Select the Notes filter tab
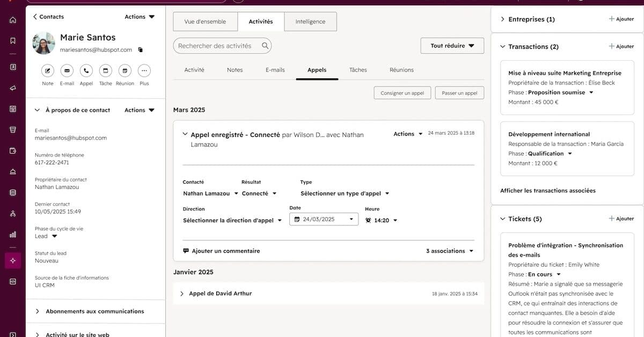This screenshot has width=644, height=337. pyautogui.click(x=235, y=70)
